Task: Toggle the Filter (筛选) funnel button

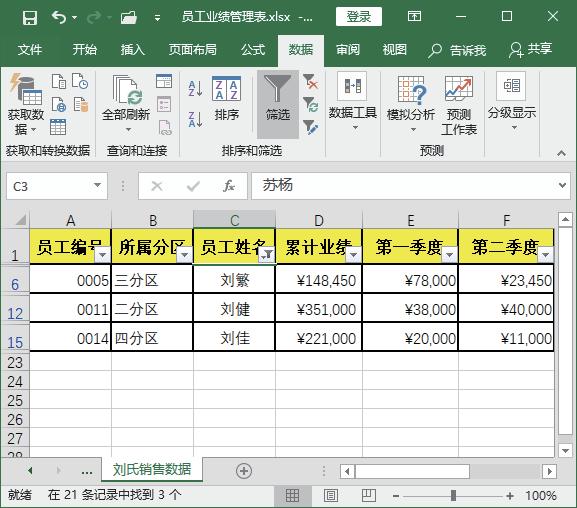Action: pyautogui.click(x=278, y=104)
